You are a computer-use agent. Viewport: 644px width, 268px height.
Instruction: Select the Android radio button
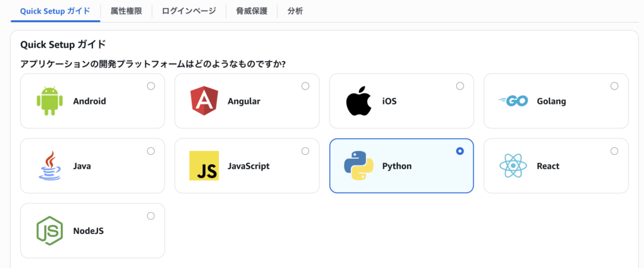(x=151, y=86)
